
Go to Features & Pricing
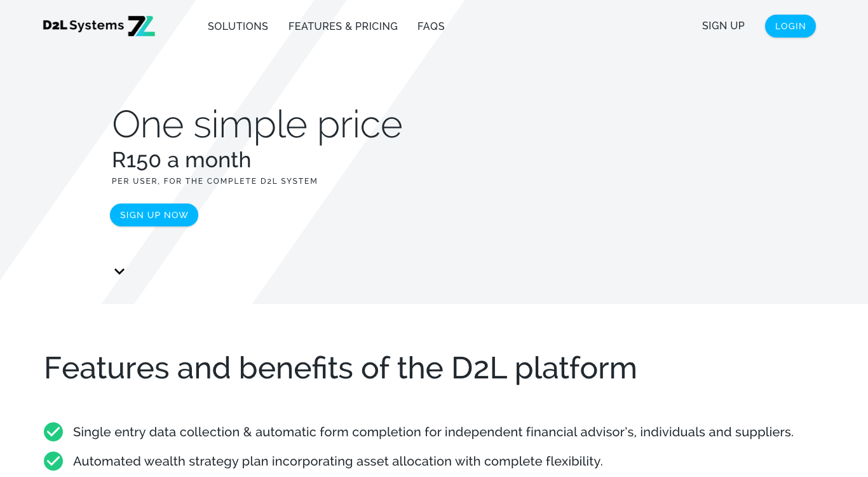click(x=342, y=26)
